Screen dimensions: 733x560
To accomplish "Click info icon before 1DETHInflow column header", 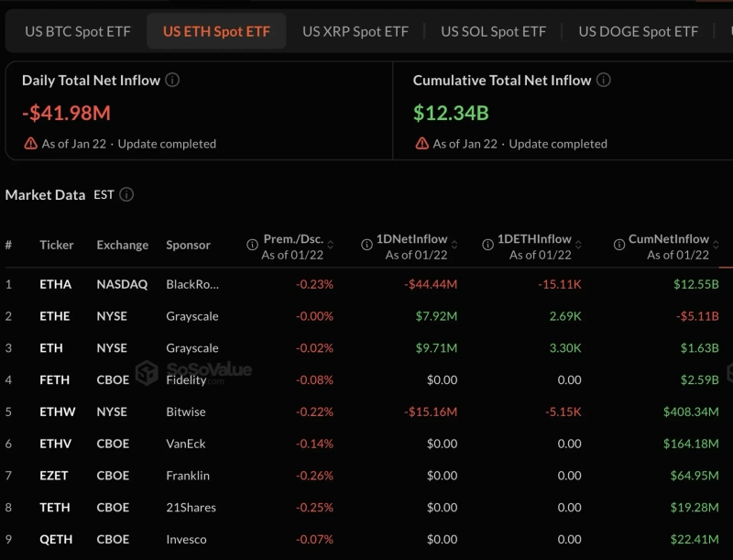I will [x=487, y=246].
